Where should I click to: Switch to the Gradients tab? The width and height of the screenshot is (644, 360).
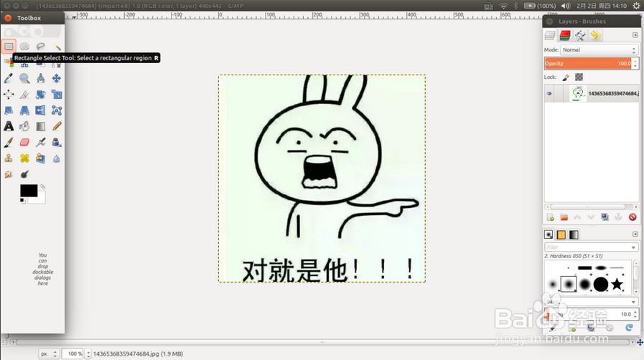pyautogui.click(x=574, y=235)
